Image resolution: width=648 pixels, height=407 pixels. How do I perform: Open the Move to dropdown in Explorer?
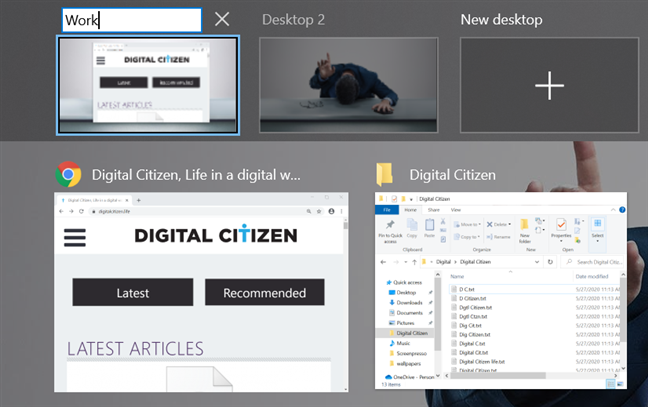tap(467, 224)
